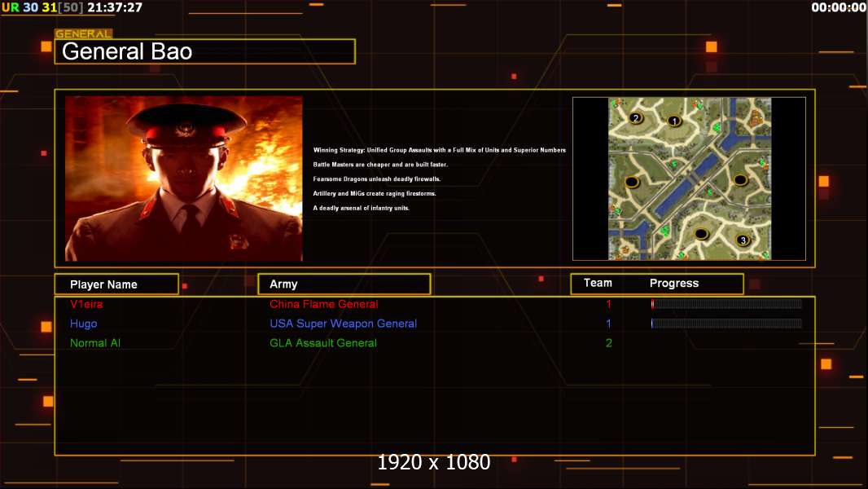Click the deadly arsenal of infantry line
This screenshot has width=868, height=489.
tap(361, 208)
